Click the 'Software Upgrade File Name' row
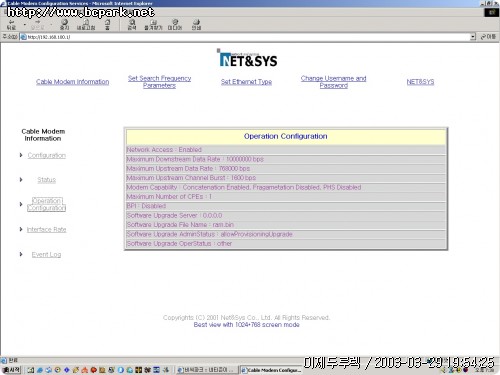The image size is (500, 375). [286, 225]
